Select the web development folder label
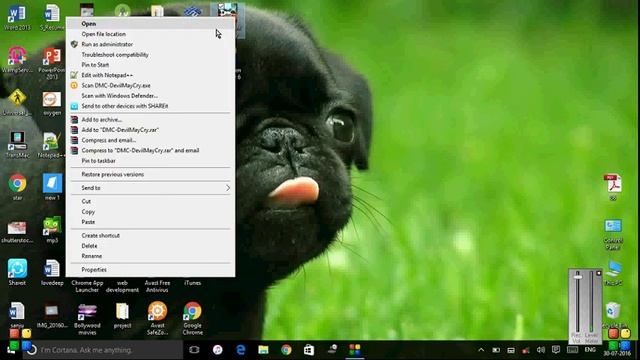 pyautogui.click(x=122, y=286)
